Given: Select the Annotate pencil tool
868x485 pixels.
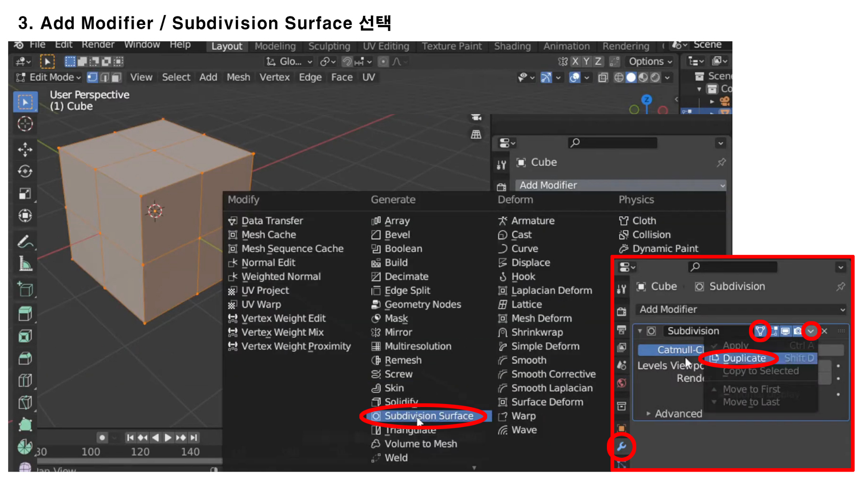Looking at the screenshot, I should pyautogui.click(x=25, y=242).
